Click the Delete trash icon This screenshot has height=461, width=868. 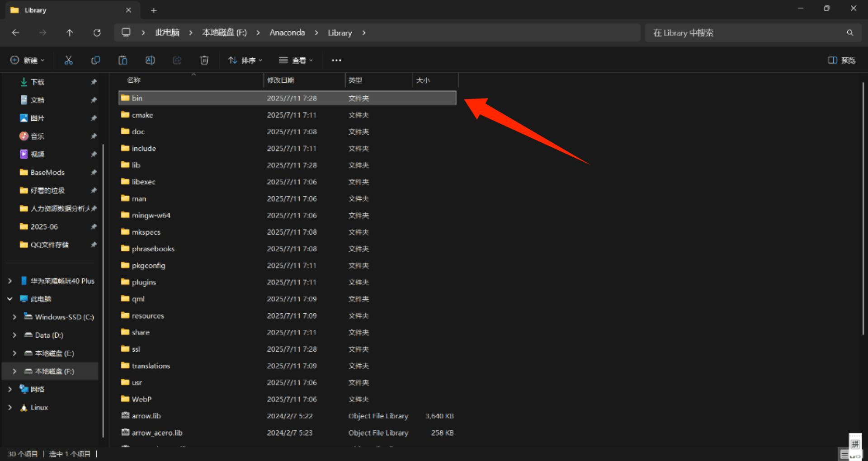coord(204,60)
